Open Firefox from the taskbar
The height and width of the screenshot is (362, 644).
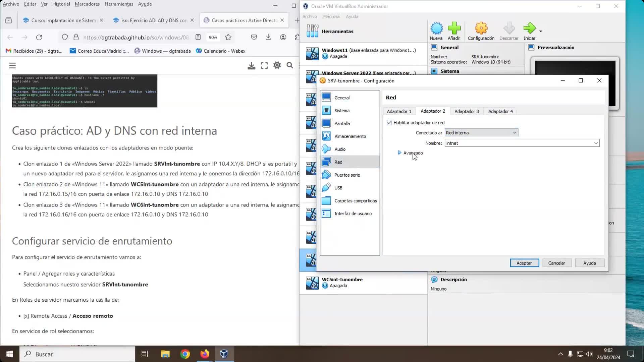pos(205,354)
